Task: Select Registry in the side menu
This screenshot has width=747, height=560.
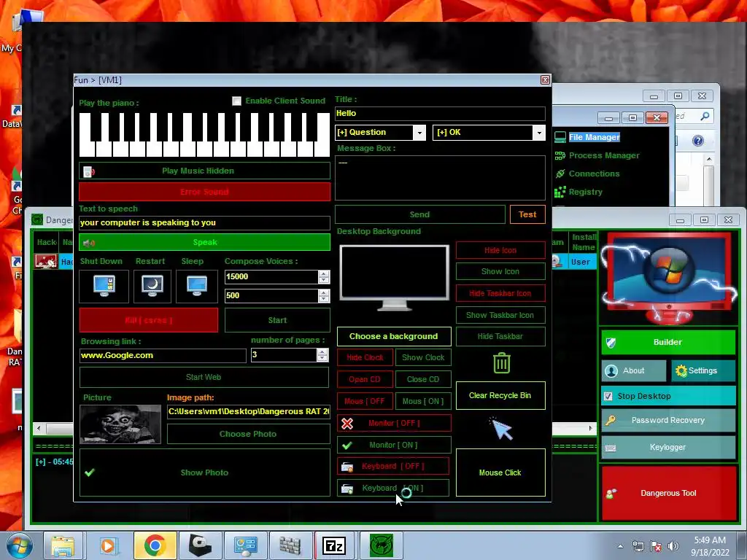Action: 586,192
